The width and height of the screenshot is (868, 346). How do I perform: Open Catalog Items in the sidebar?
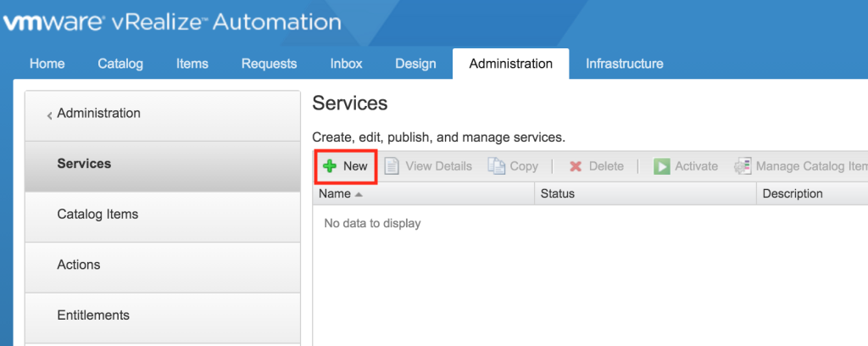163,217
